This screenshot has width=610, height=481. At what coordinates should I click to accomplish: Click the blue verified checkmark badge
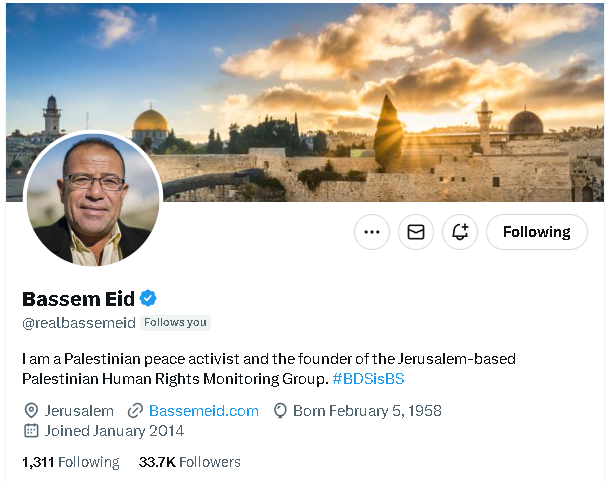[148, 298]
